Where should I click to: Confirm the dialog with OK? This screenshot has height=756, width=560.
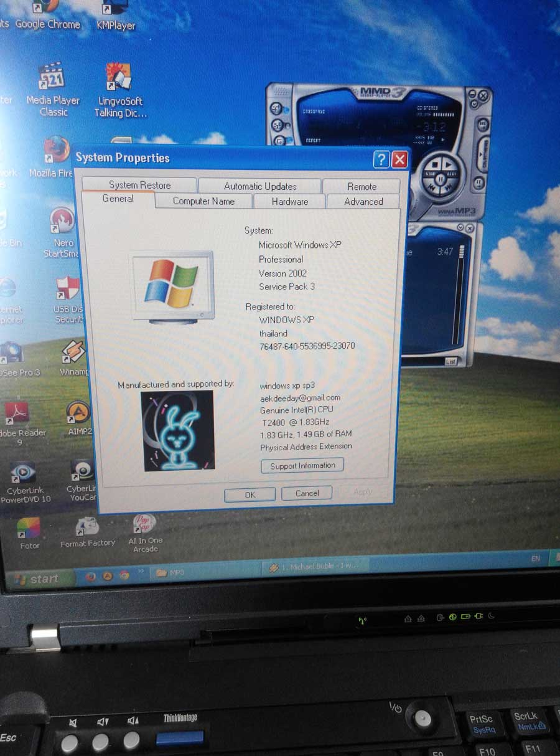tap(250, 494)
